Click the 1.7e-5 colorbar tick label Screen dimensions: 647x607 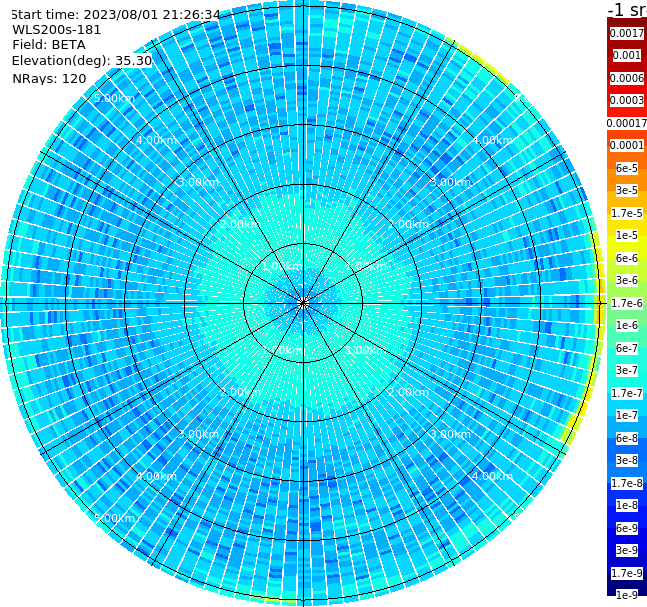tap(627, 213)
